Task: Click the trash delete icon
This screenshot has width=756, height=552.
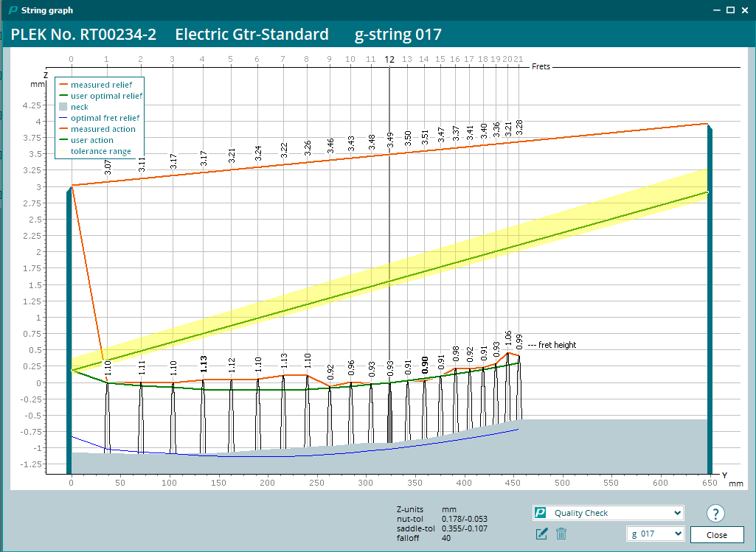Action: click(x=561, y=534)
